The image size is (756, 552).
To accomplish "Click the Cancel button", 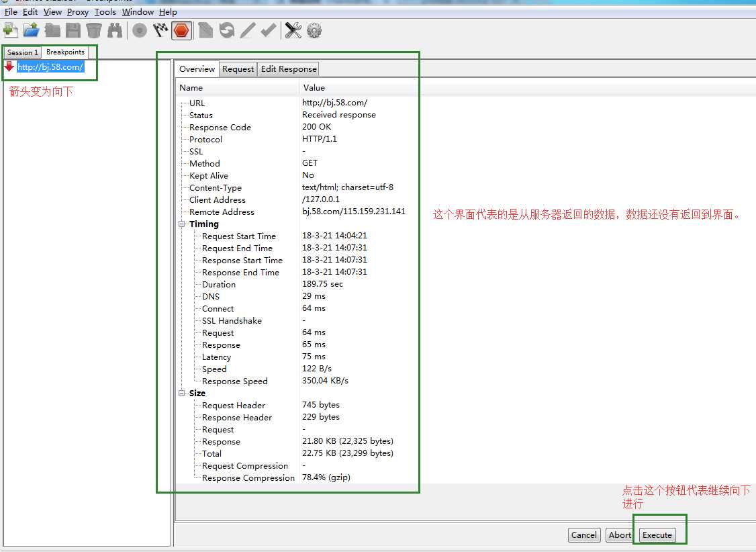I will [x=584, y=535].
